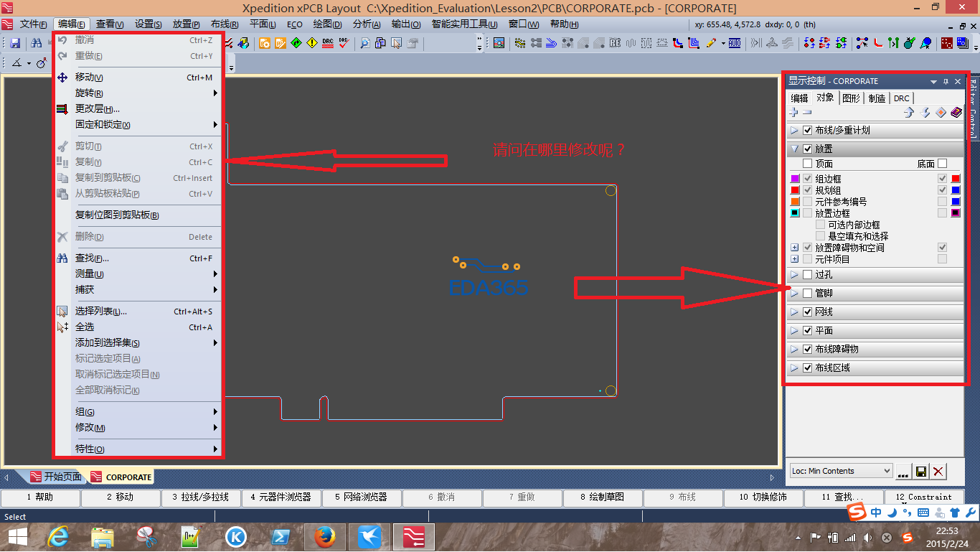
Task: Switch to the 图形 tab
Action: coord(852,98)
